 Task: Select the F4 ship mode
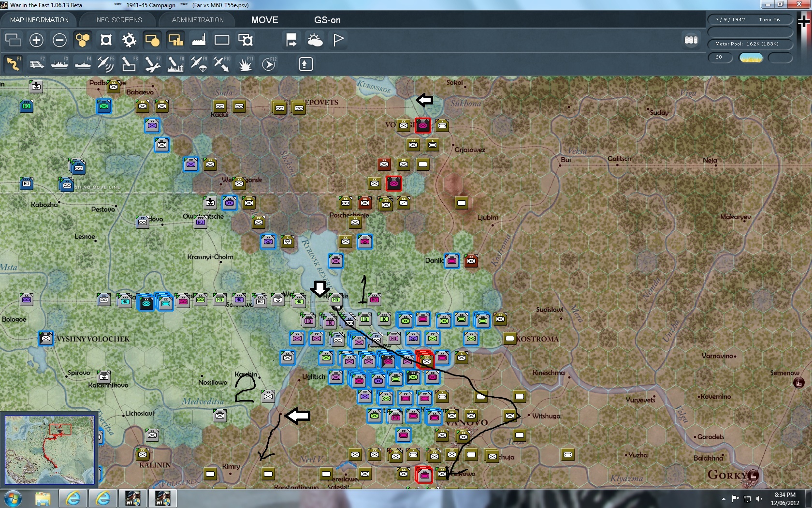pos(83,64)
